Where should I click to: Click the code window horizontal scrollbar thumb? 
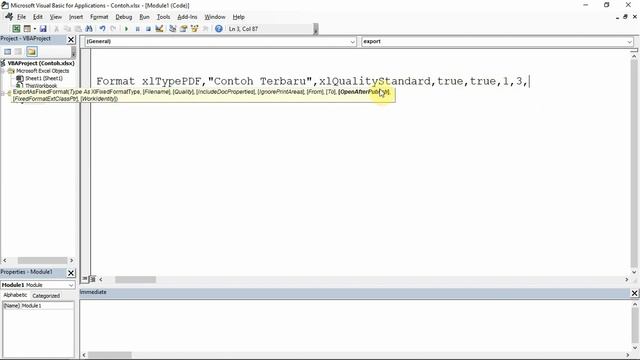[135, 280]
